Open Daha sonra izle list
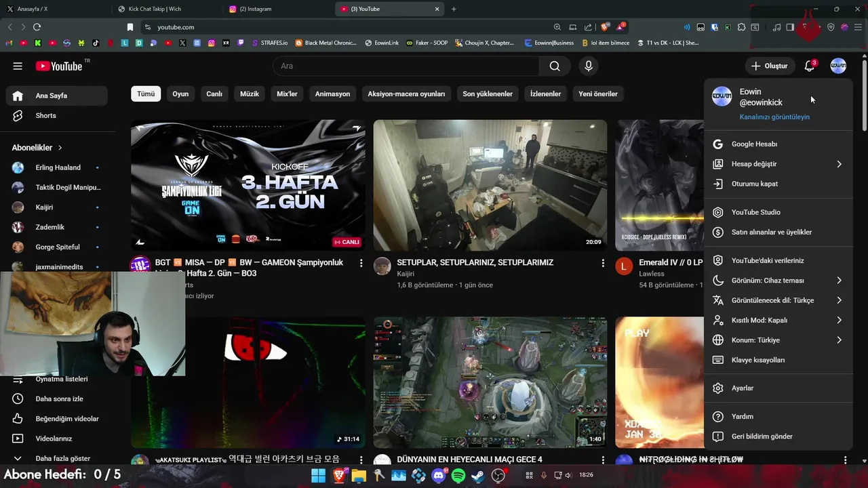The height and width of the screenshot is (488, 868). click(x=56, y=399)
